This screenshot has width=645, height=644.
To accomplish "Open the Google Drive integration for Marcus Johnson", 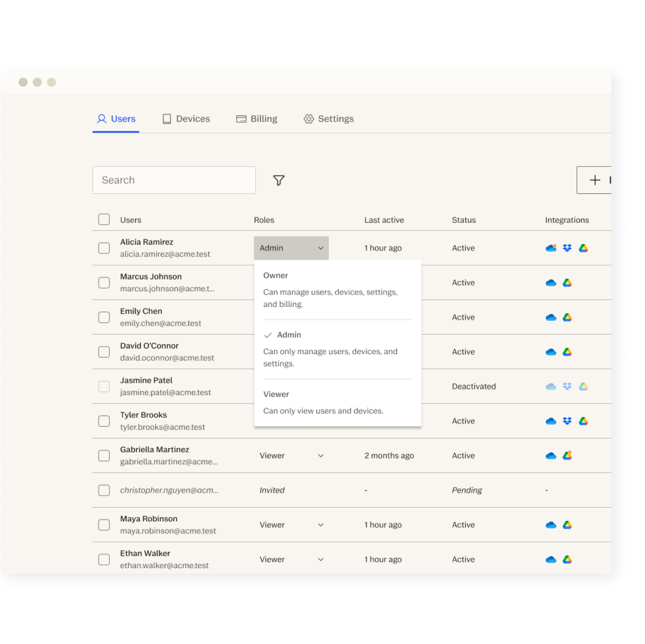I will (x=567, y=282).
